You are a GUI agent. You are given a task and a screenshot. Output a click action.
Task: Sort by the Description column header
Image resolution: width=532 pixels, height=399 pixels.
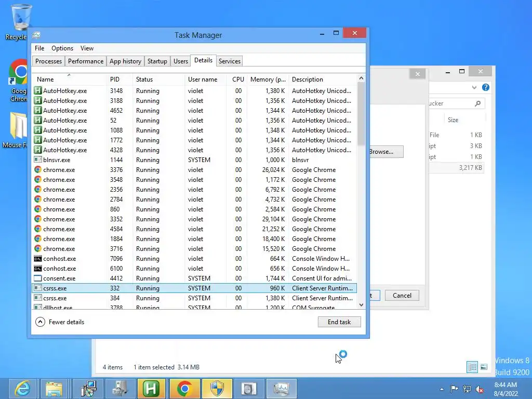click(322, 79)
